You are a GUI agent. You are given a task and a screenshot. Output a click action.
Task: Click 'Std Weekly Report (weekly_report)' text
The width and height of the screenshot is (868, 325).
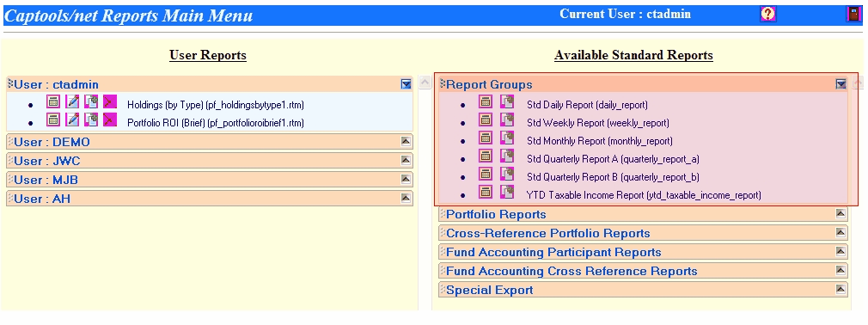(598, 123)
